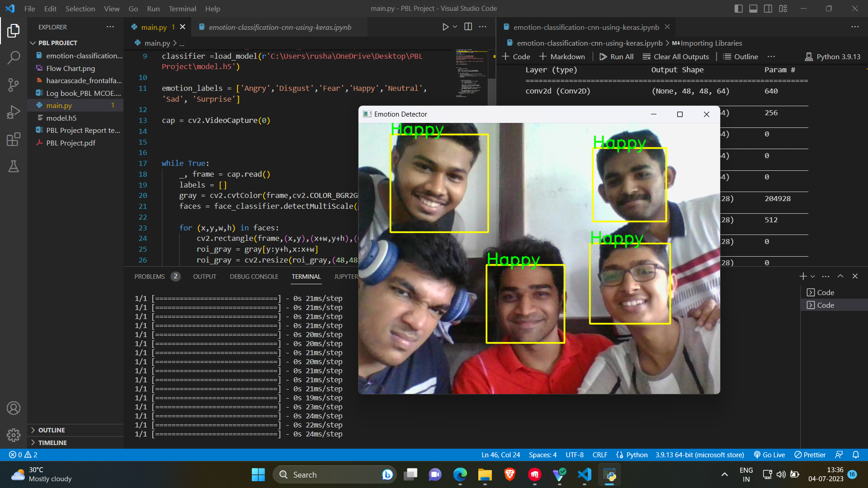Open Brave browser from the taskbar

click(x=510, y=474)
